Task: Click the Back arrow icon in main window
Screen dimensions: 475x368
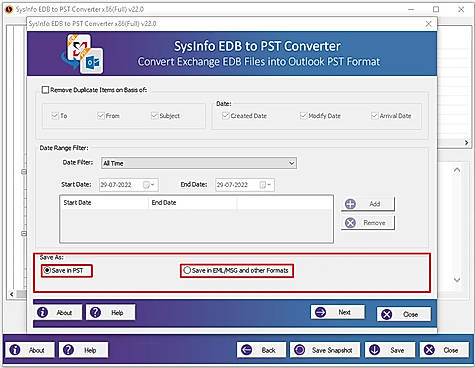Action: click(247, 350)
